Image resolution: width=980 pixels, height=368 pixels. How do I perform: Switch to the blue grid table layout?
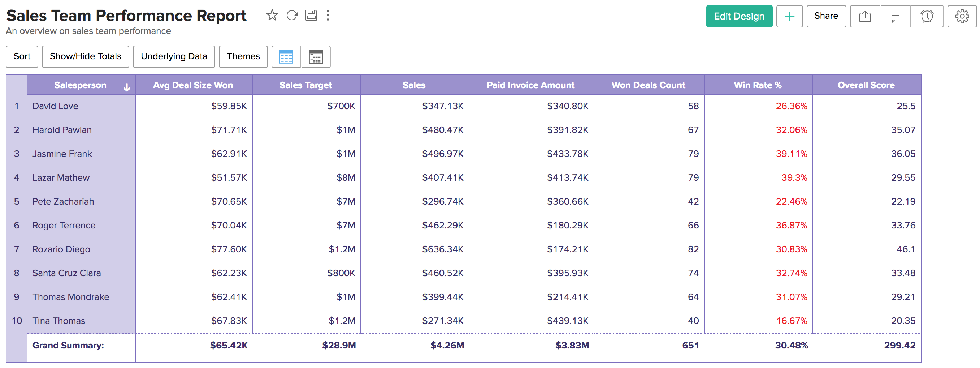(x=286, y=57)
